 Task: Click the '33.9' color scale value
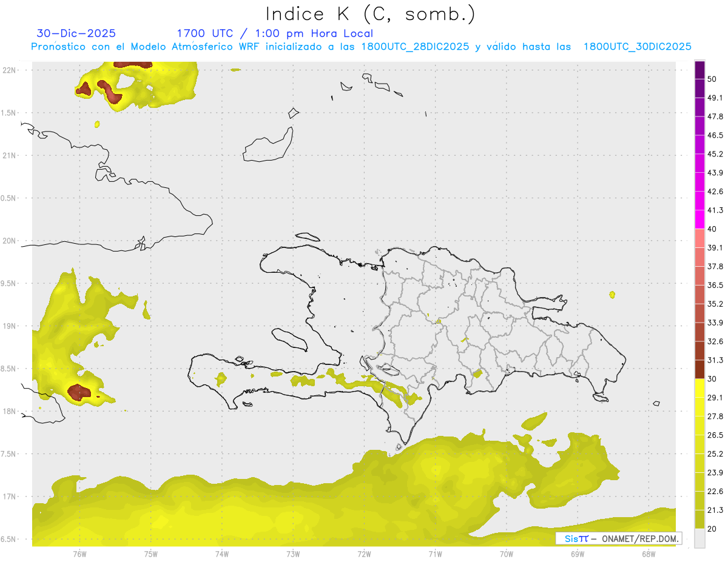coord(715,323)
